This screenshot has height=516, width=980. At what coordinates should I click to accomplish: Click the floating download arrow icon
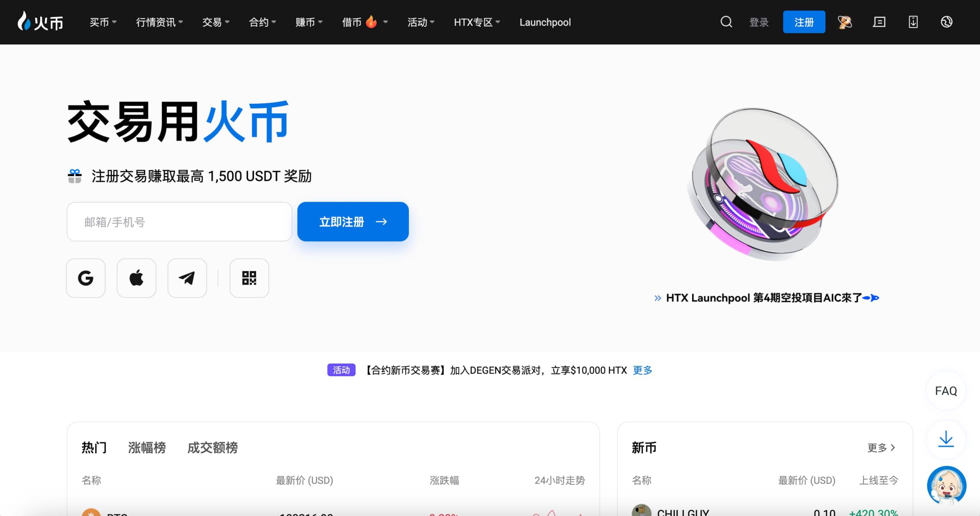(x=946, y=439)
